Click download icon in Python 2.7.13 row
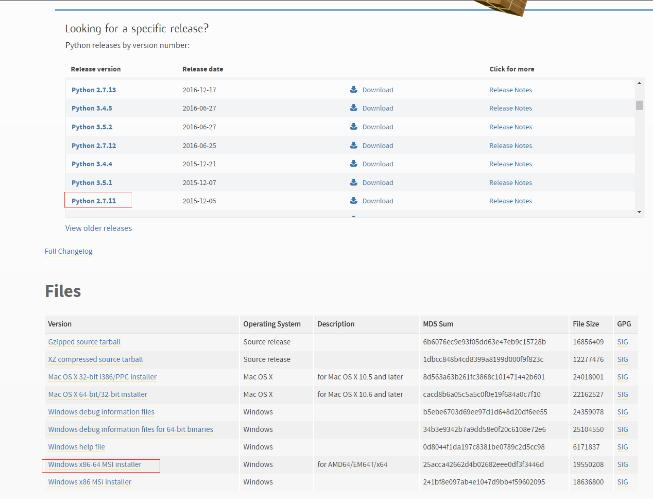 (x=354, y=90)
